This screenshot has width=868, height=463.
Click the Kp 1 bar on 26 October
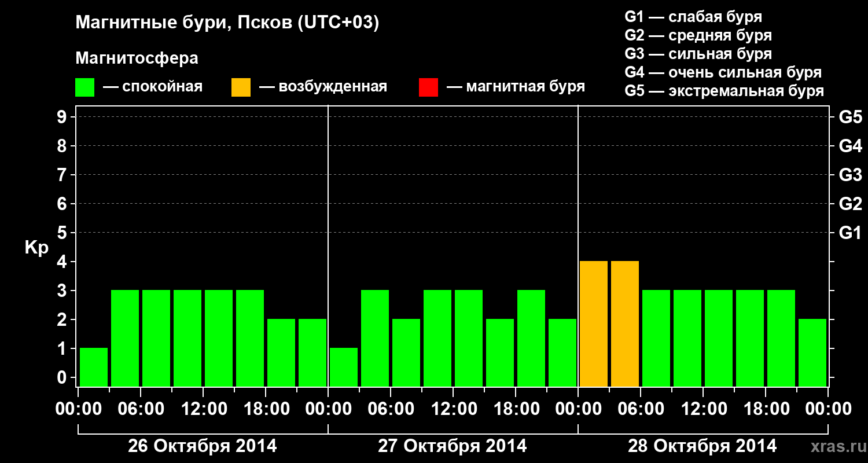[94, 367]
